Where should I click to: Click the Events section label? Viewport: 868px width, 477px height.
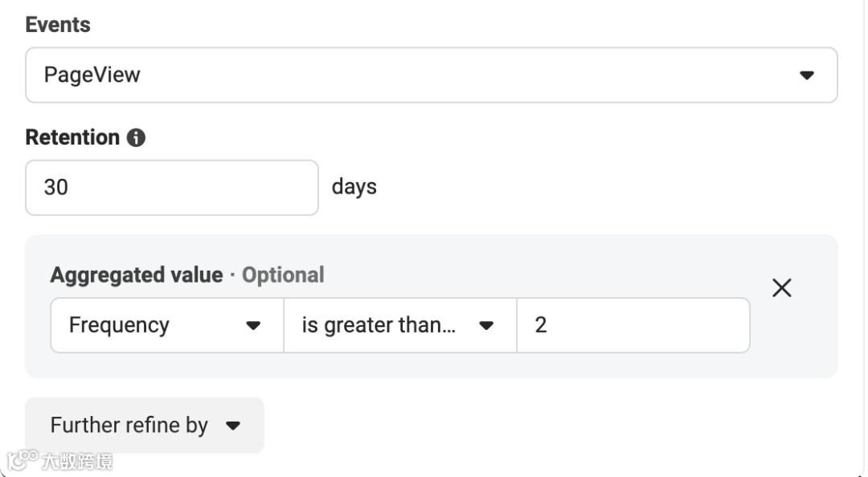pyautogui.click(x=58, y=25)
